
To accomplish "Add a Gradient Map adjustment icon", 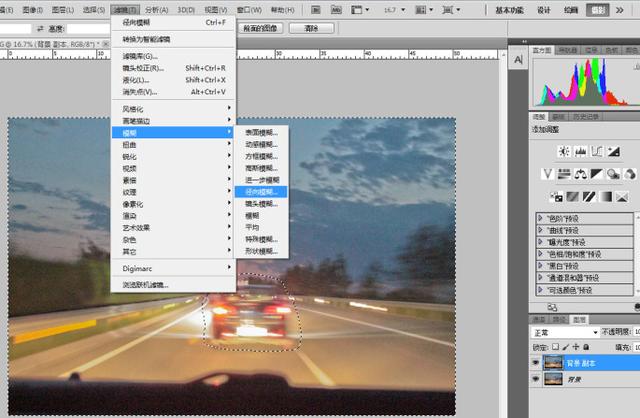I will click(x=606, y=197).
